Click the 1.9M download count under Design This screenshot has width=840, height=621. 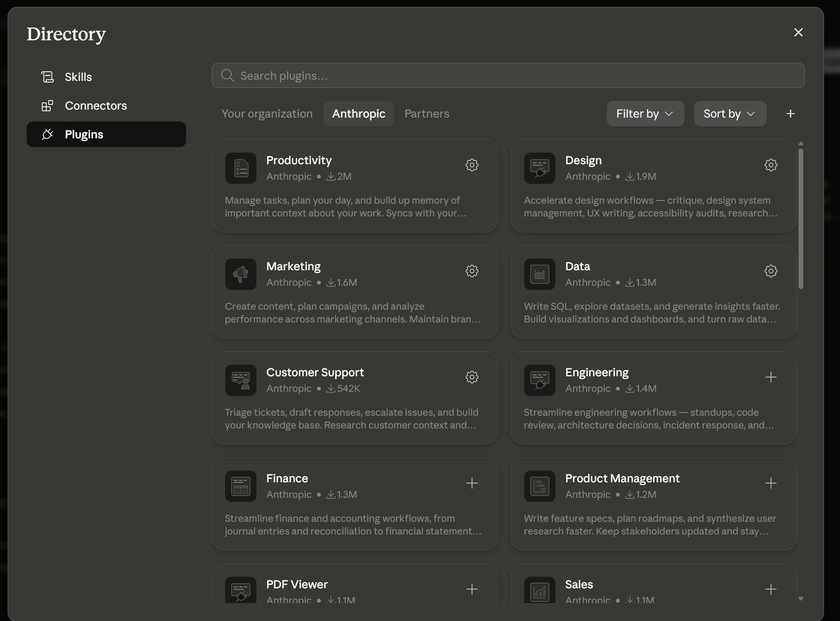coord(640,176)
